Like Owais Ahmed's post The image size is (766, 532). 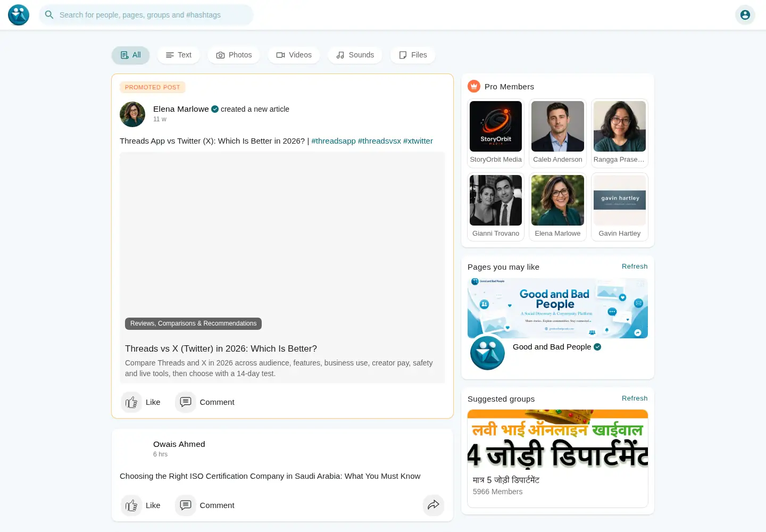pos(141,505)
